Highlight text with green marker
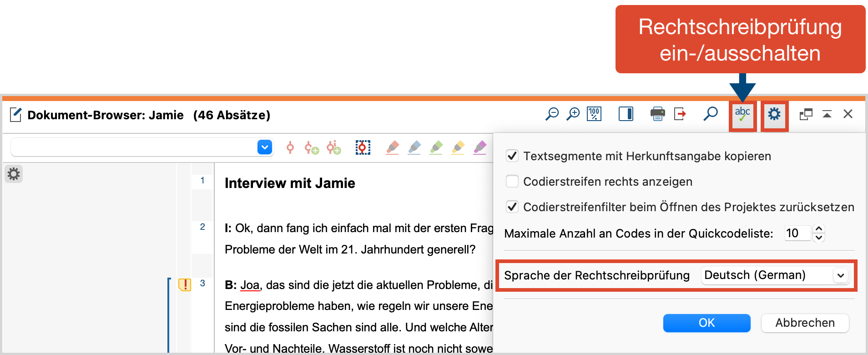 click(x=436, y=147)
